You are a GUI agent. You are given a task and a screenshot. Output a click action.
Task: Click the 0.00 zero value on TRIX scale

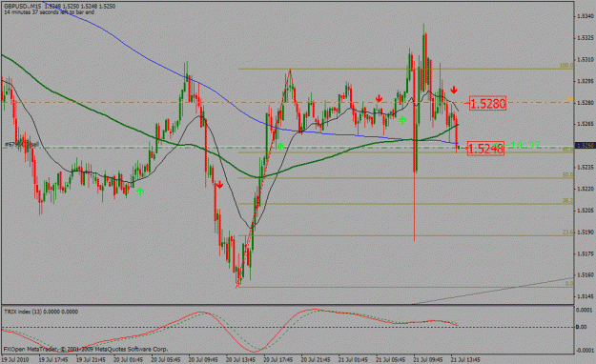tap(581, 327)
